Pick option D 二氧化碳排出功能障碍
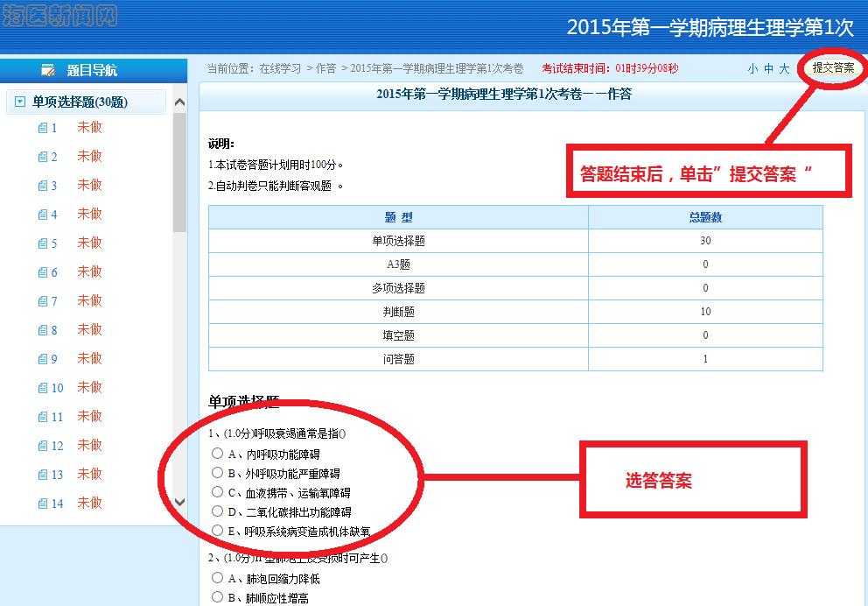This screenshot has height=606, width=868. pyautogui.click(x=218, y=511)
